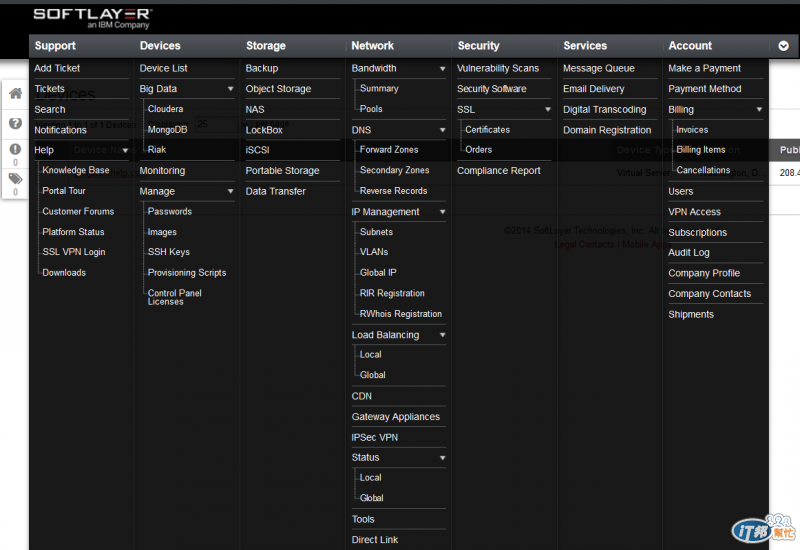Image resolution: width=800 pixels, height=550 pixels.
Task: Open the Devices menu
Action: pos(160,46)
